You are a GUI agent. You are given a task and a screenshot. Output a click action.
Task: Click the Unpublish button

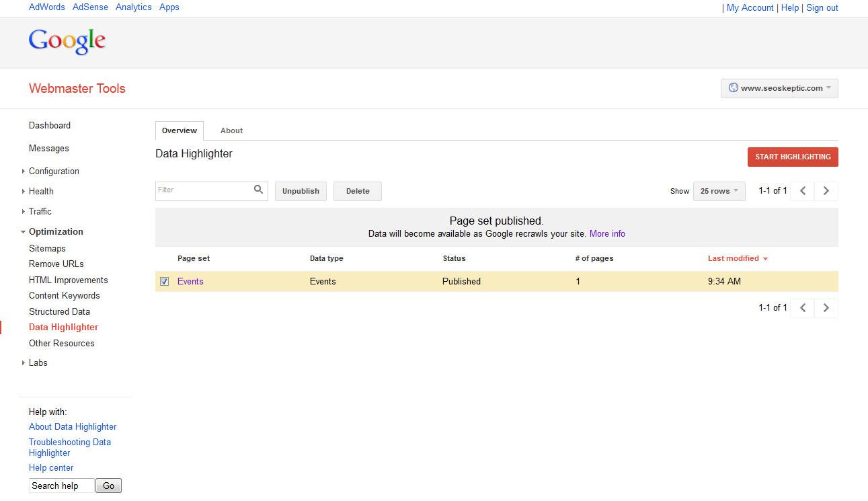tap(301, 191)
